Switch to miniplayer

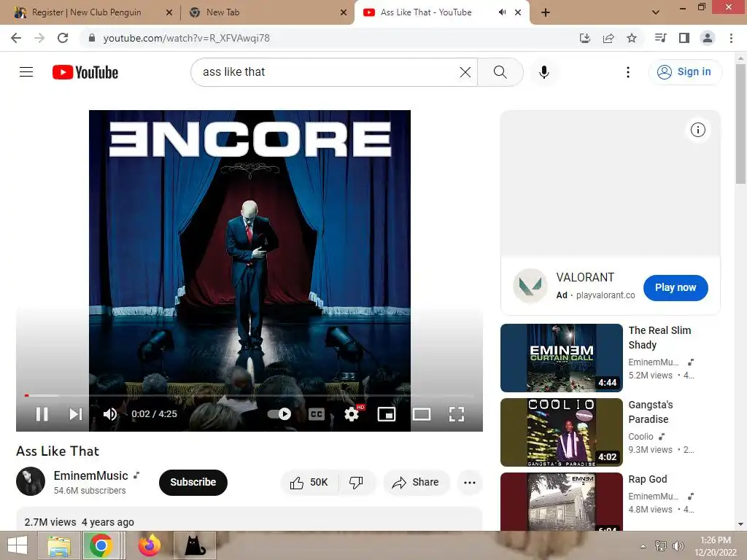tap(387, 414)
